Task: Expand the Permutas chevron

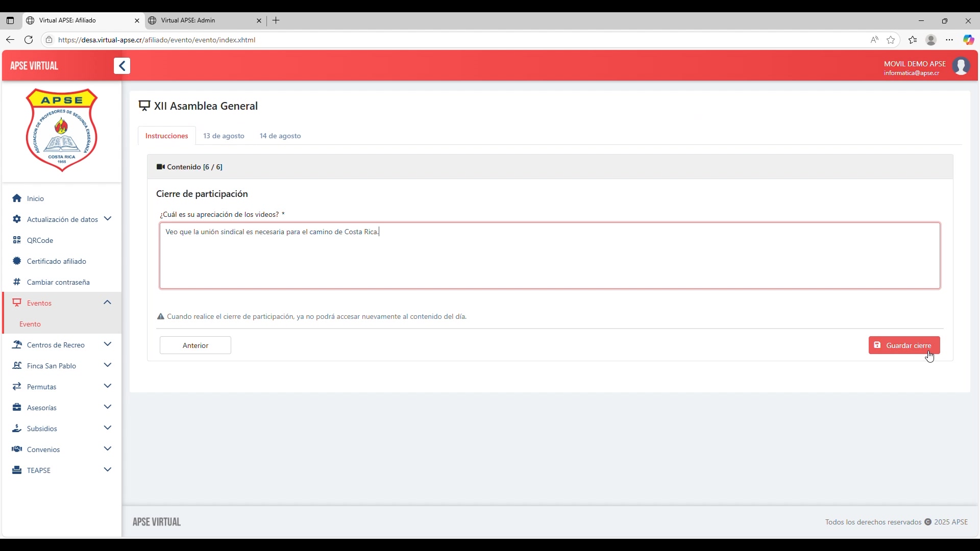Action: [108, 386]
